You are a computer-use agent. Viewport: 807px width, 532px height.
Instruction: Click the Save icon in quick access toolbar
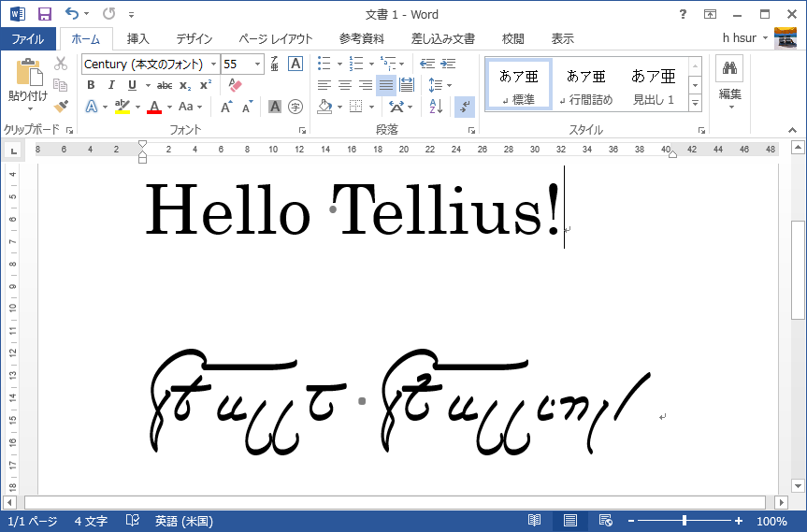click(x=45, y=14)
